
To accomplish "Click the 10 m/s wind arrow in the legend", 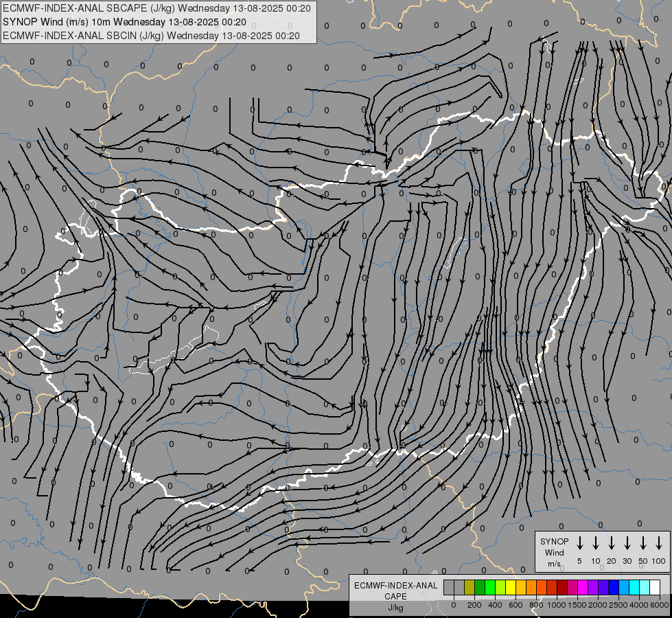I will (x=595, y=543).
